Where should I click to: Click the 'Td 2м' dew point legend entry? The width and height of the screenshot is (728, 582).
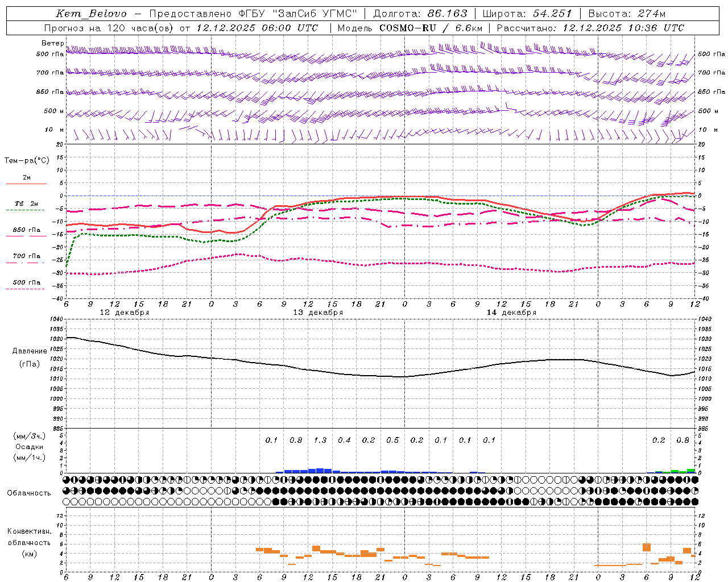click(x=26, y=203)
